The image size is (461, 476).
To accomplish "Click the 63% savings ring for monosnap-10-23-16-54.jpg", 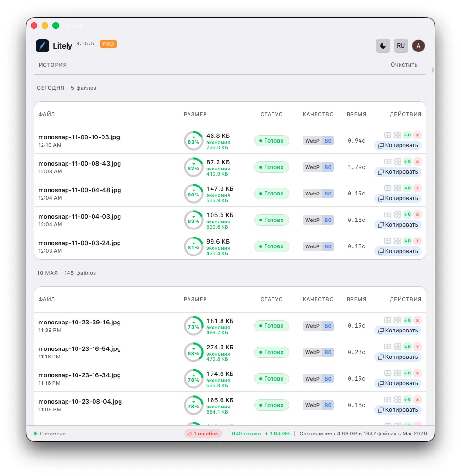I will tap(194, 352).
